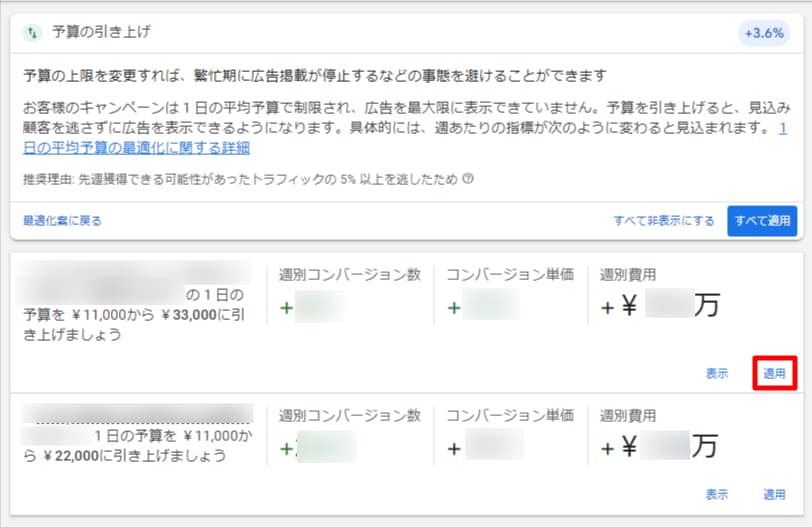Select the ¥11,000 to ¥22,000 recommendation text
The width and height of the screenshot is (812, 528).
click(x=135, y=446)
